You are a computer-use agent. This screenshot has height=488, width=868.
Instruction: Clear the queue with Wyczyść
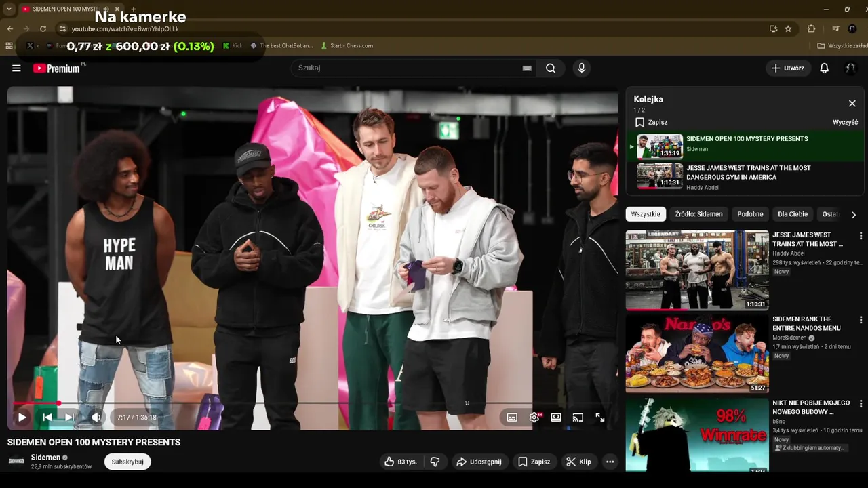point(845,122)
